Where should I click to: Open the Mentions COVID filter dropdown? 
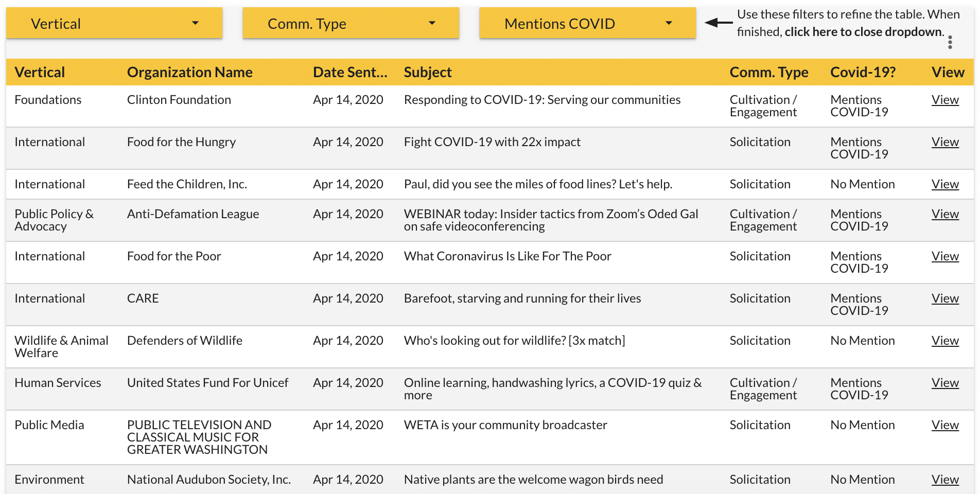[x=587, y=23]
